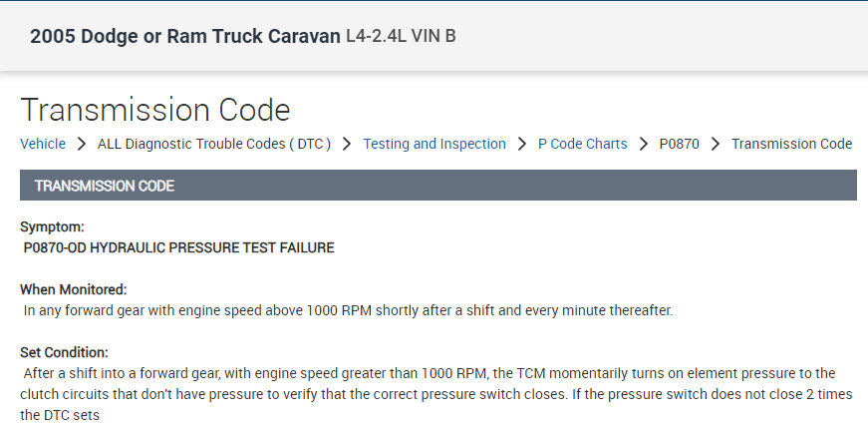Click the Set Condition label

[x=65, y=352]
